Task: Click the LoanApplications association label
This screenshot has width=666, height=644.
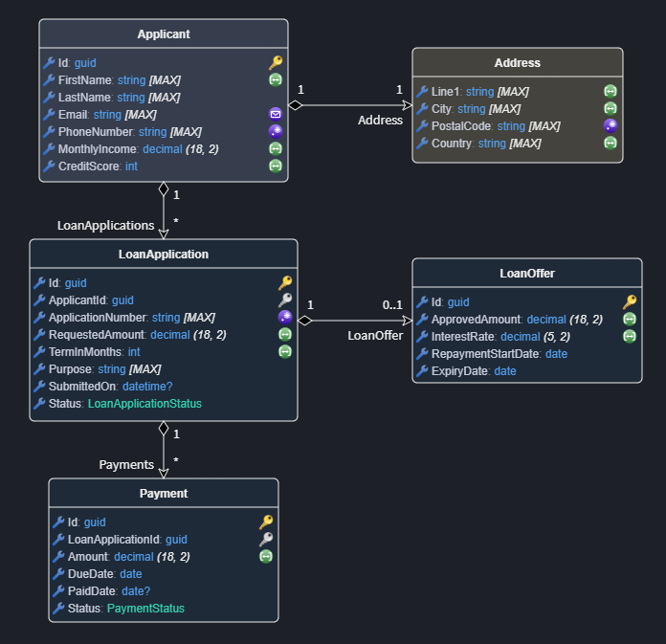Action: pyautogui.click(x=106, y=225)
